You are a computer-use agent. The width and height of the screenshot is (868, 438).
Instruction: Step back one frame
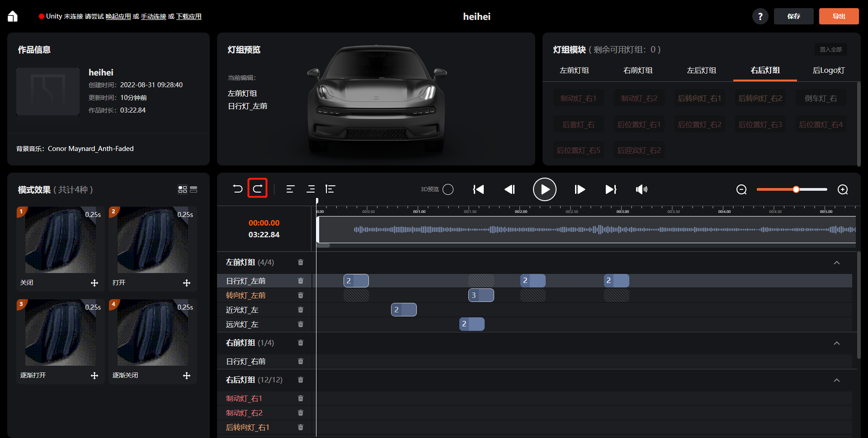tap(509, 189)
